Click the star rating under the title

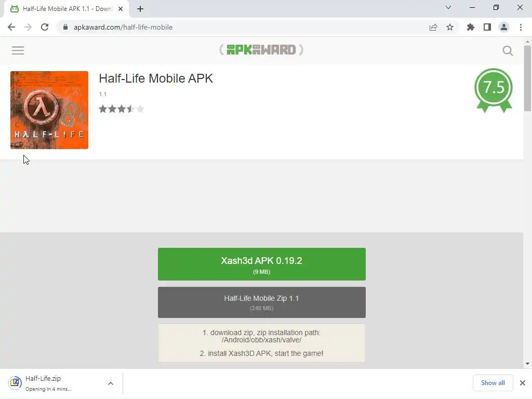click(x=122, y=109)
